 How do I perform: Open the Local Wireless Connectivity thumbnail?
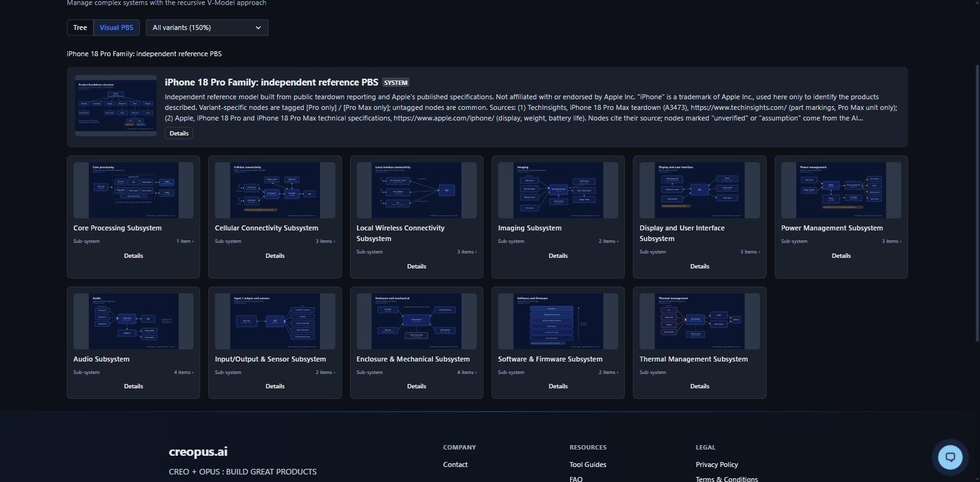[416, 190]
